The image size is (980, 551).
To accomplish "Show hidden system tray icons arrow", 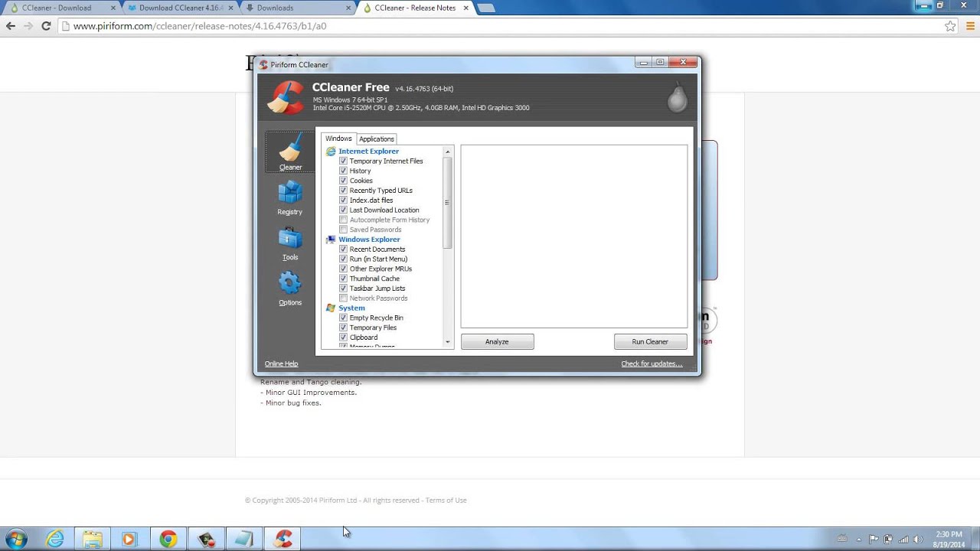I will pos(859,540).
